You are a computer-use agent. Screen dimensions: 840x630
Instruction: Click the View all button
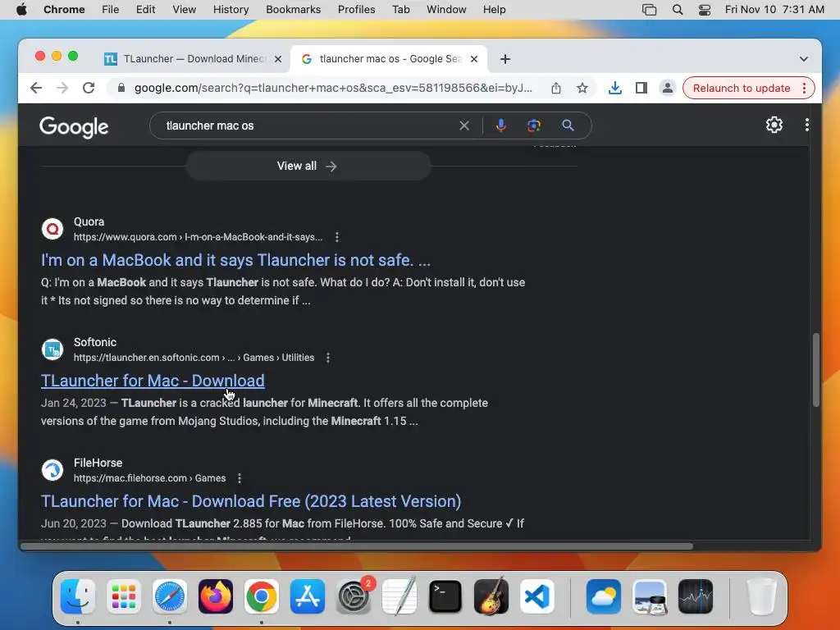(x=308, y=166)
